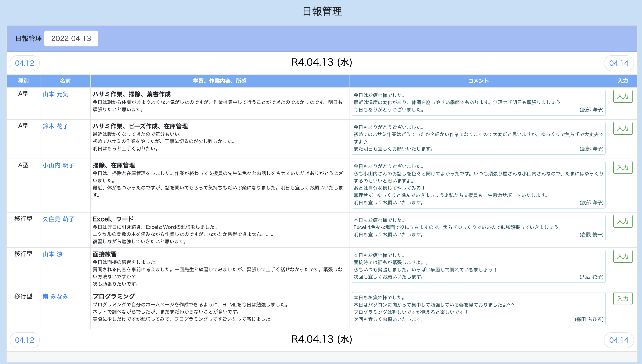Viewport: 642px width, 364px height.
Task: Go to previous day 04.12 at top
Action: click(x=24, y=63)
